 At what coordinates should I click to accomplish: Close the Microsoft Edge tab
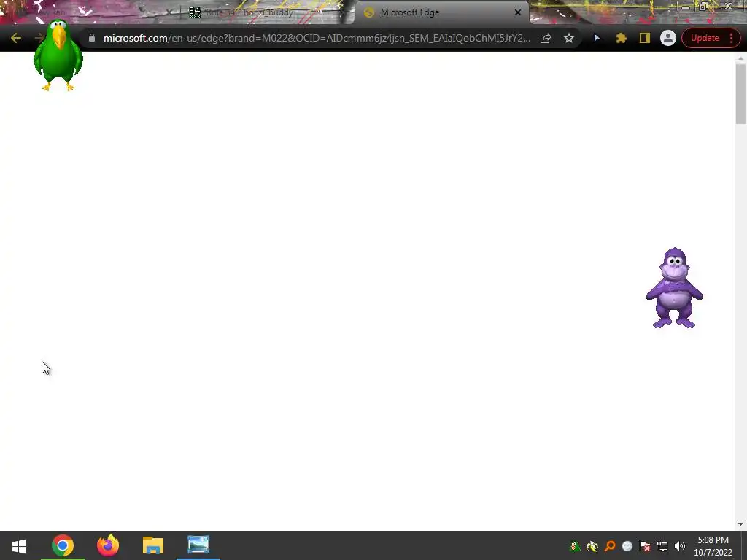[518, 12]
